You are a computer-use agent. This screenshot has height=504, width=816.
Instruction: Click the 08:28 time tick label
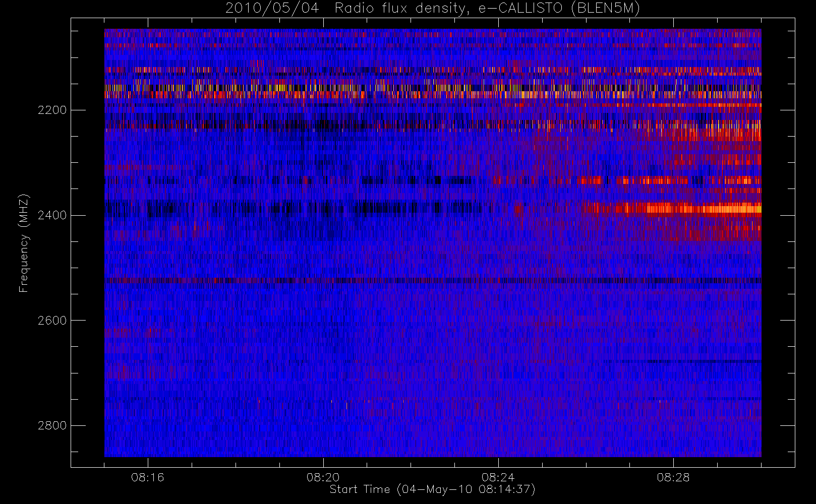tap(673, 477)
